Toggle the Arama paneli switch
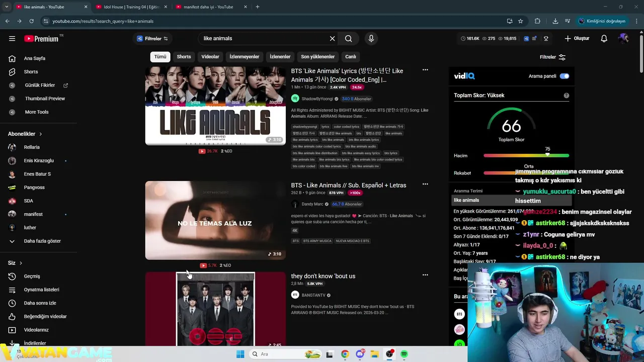This screenshot has width=644, height=362. tap(565, 76)
